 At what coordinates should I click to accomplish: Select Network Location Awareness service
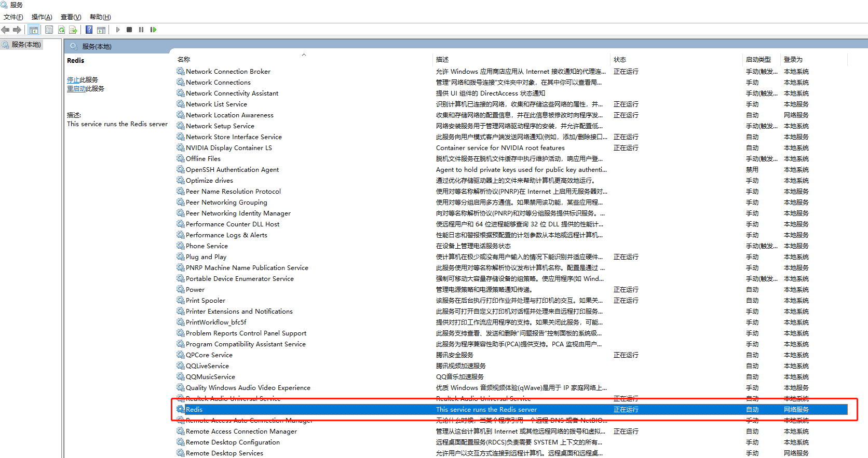click(229, 115)
